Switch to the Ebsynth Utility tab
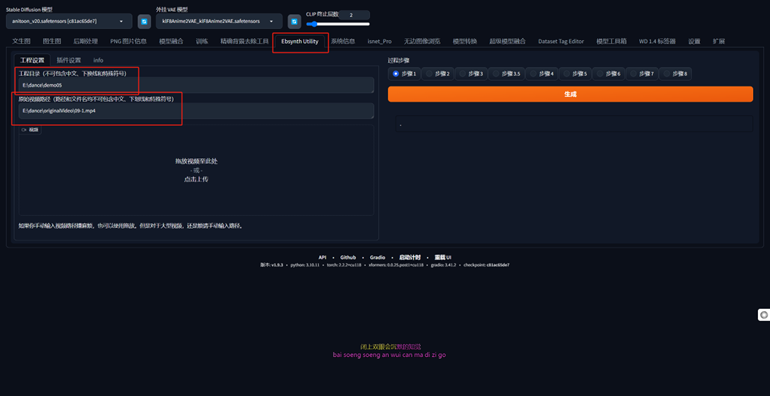Screen dimensions: 770x396 pos(300,41)
